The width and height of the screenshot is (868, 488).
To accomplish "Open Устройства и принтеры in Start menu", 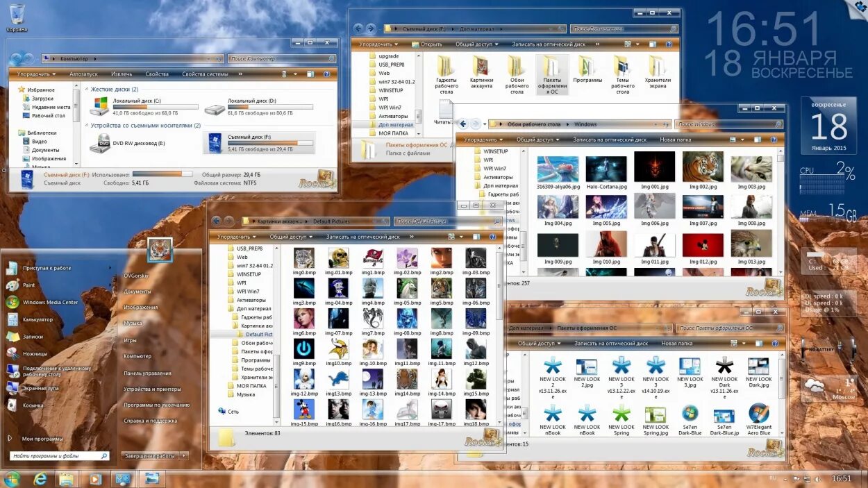I will (x=152, y=389).
